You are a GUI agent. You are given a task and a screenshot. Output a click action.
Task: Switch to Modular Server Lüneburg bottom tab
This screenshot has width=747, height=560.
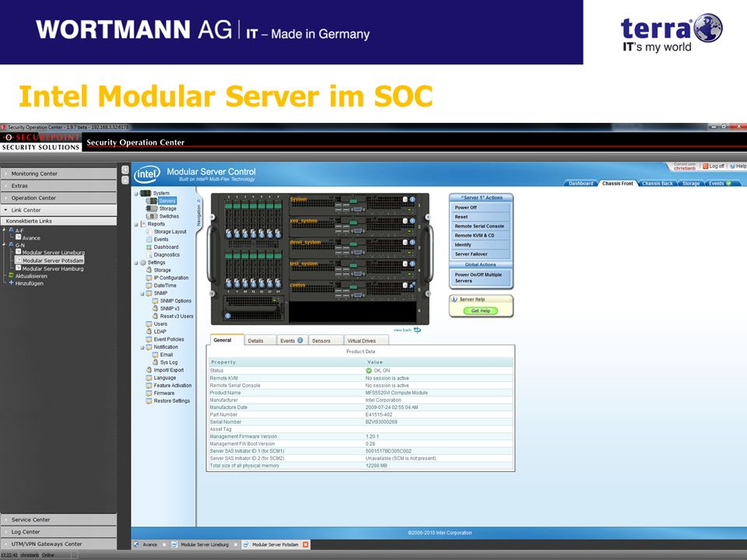coord(205,544)
